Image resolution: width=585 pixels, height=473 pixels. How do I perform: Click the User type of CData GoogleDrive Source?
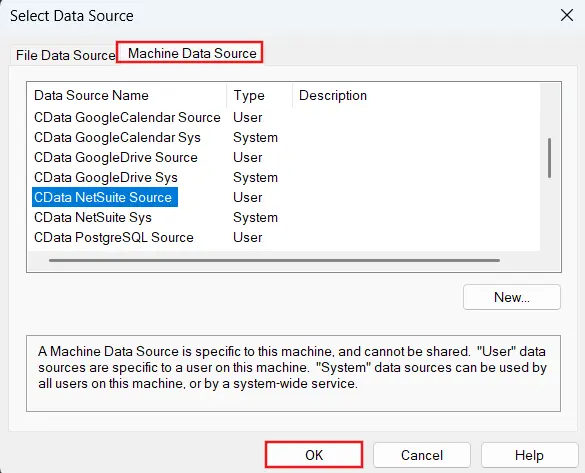(248, 157)
